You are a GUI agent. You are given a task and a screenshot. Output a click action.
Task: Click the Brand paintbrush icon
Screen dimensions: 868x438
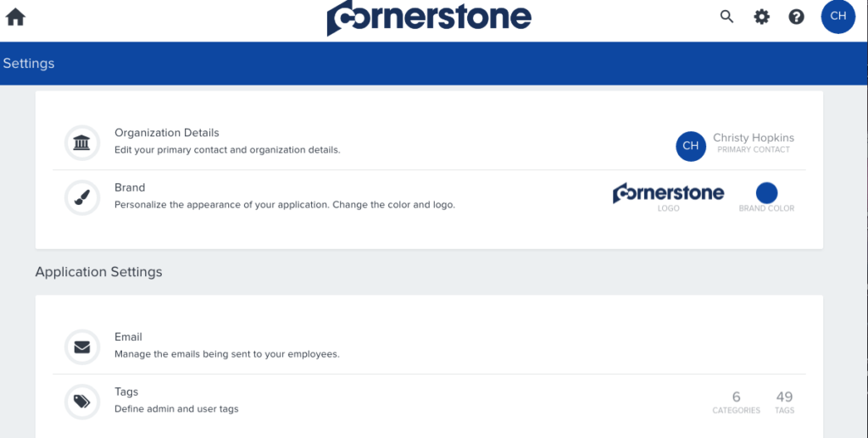click(82, 197)
